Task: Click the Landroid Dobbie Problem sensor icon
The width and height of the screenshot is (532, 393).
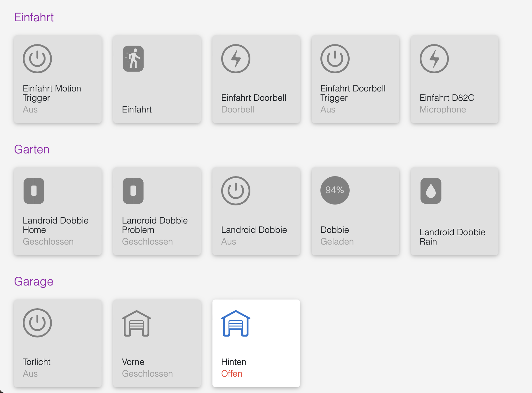Action: (x=133, y=191)
